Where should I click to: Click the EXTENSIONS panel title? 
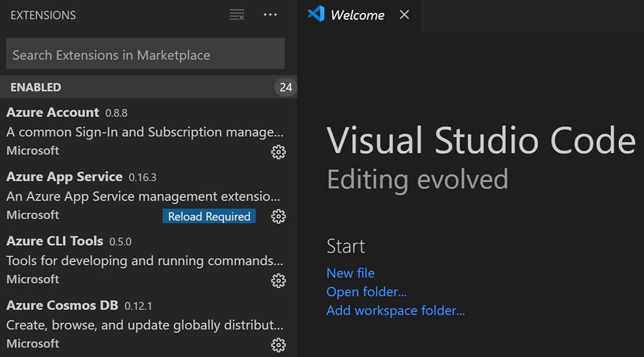(x=43, y=15)
